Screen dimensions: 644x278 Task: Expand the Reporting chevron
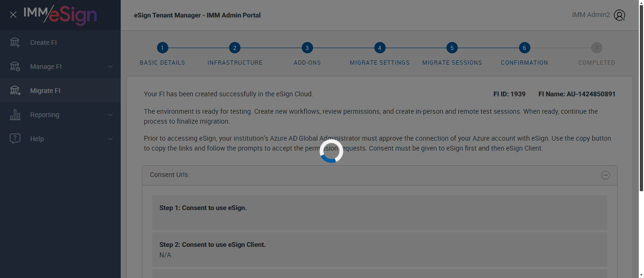(110, 115)
